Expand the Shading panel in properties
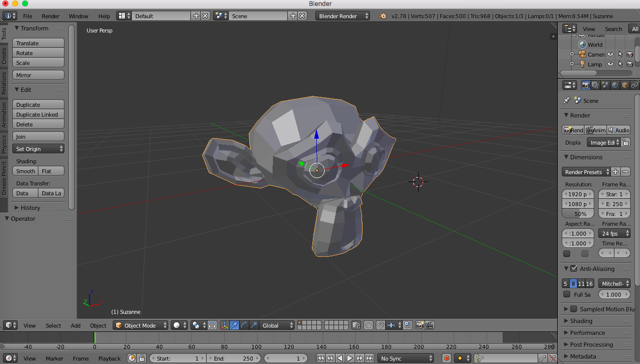 click(581, 321)
